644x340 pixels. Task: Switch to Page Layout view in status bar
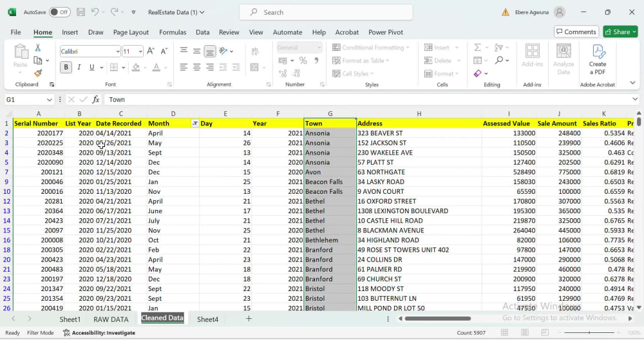pyautogui.click(x=524, y=332)
